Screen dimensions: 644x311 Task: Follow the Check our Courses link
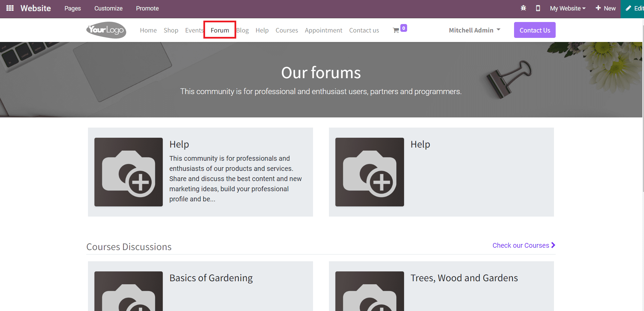(520, 245)
